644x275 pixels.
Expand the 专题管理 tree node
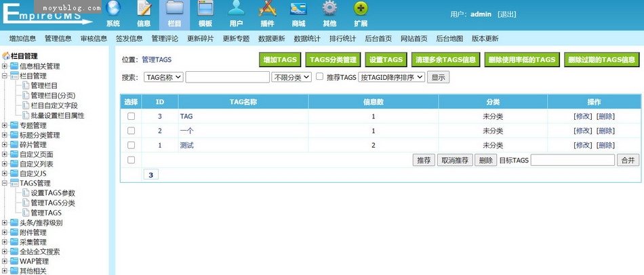point(5,125)
